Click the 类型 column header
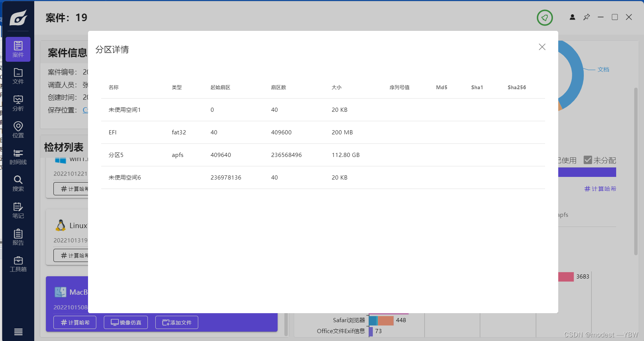 [177, 87]
